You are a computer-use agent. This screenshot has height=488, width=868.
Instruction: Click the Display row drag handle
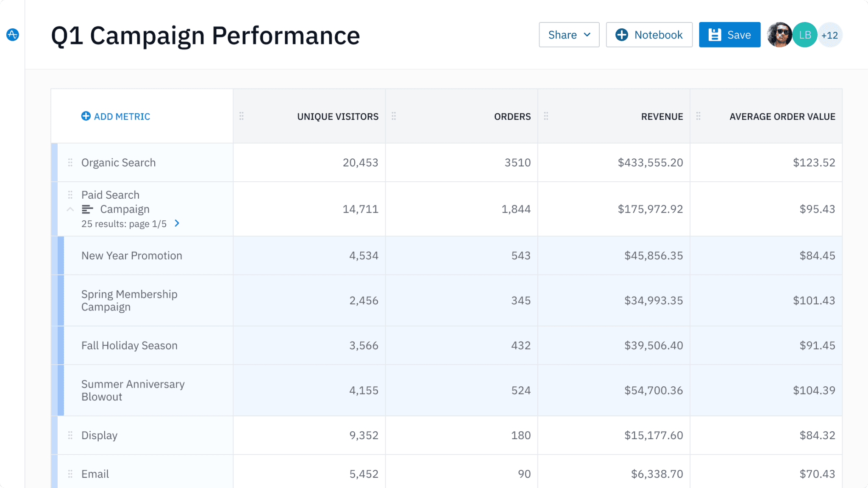click(70, 435)
